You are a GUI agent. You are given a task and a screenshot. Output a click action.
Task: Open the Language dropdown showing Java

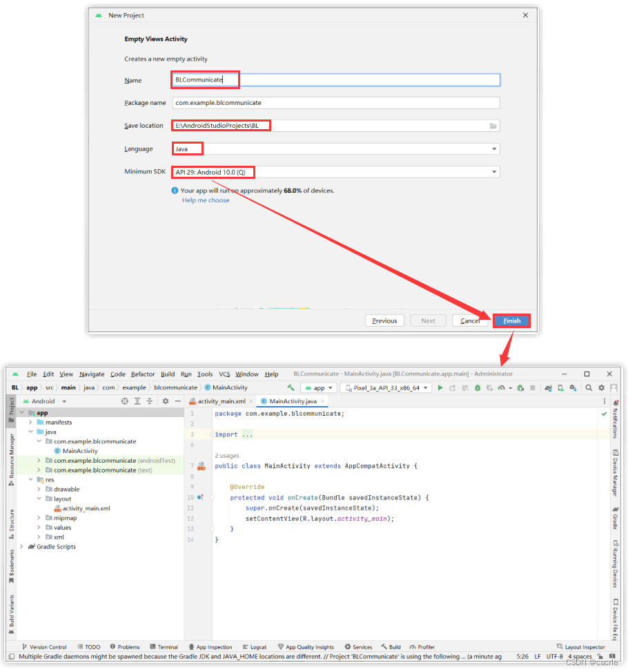click(336, 149)
